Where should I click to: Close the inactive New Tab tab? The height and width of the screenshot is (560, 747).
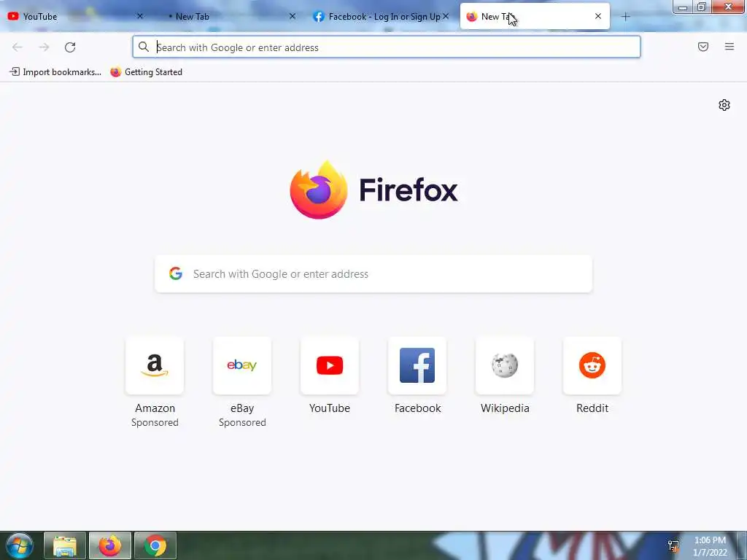tap(293, 16)
